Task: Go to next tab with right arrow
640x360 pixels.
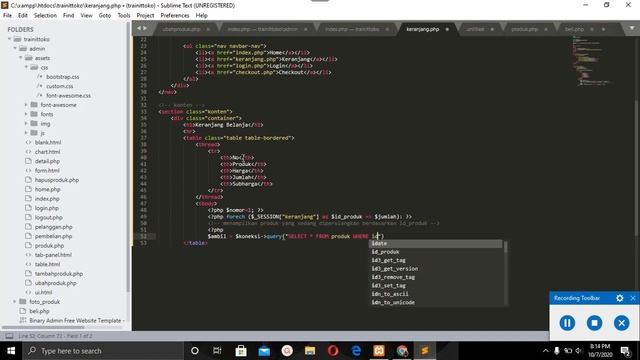Action: pyautogui.click(x=144, y=28)
